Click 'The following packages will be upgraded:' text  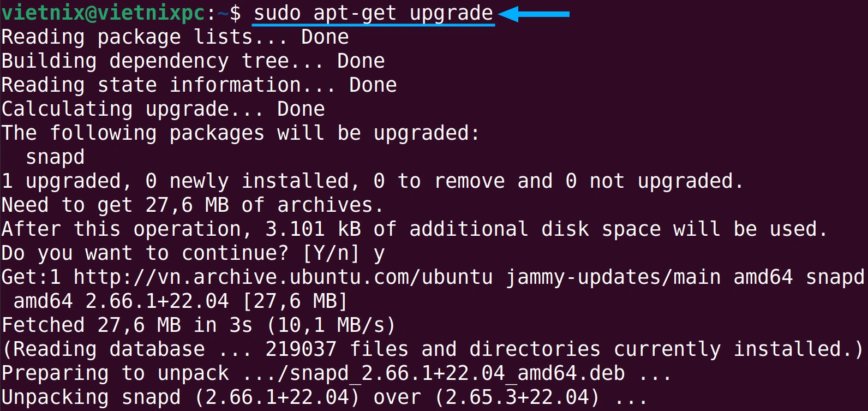tap(241, 133)
